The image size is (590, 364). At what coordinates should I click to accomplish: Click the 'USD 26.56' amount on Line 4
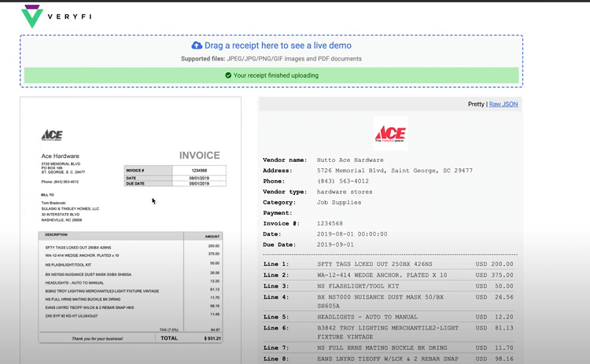click(x=494, y=297)
